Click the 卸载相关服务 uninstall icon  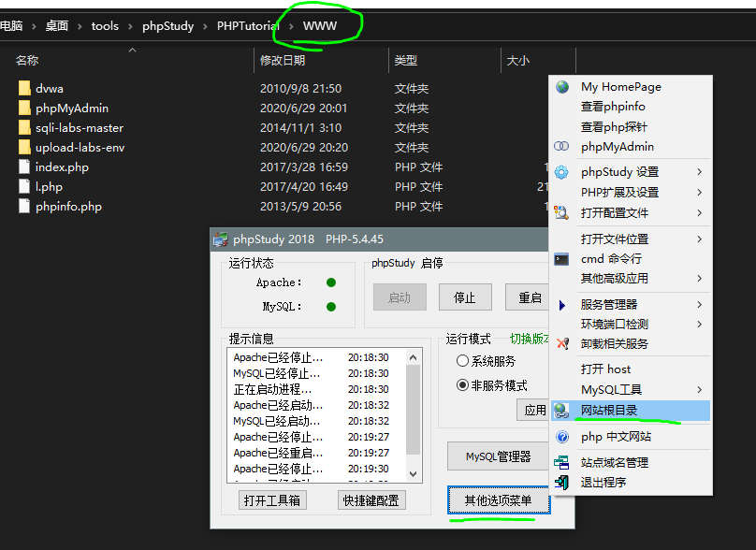(x=562, y=343)
